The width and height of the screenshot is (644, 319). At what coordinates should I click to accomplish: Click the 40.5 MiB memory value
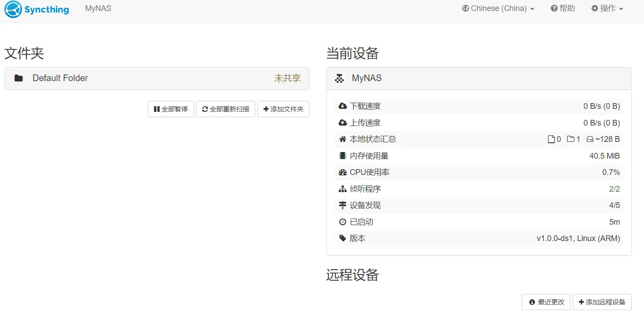tap(605, 156)
